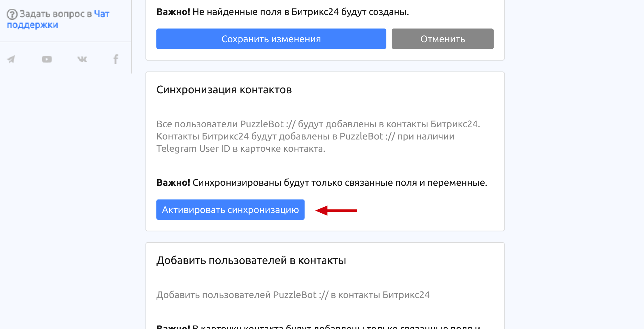Click the red arrow annotation
The height and width of the screenshot is (329, 644).
[x=336, y=210]
